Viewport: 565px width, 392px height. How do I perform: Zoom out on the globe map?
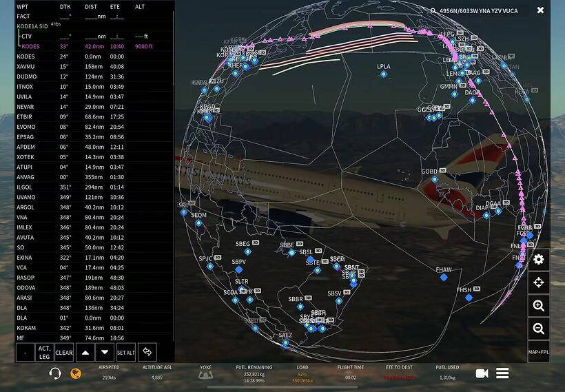pos(538,329)
